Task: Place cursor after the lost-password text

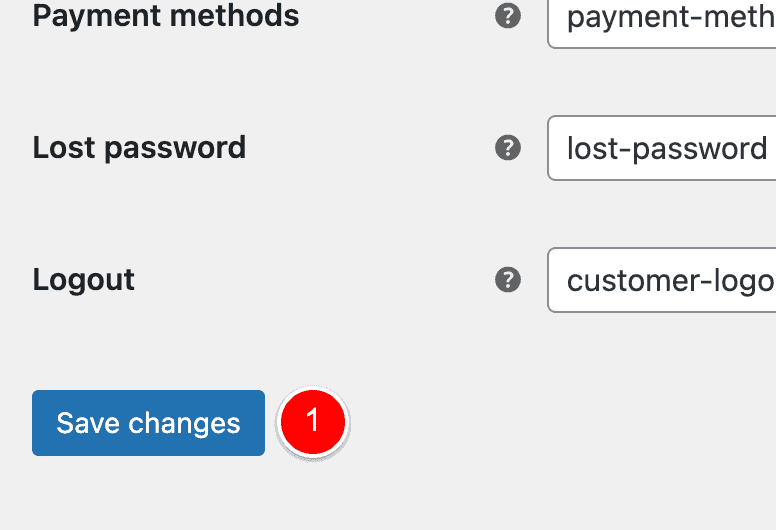Action: [x=770, y=148]
